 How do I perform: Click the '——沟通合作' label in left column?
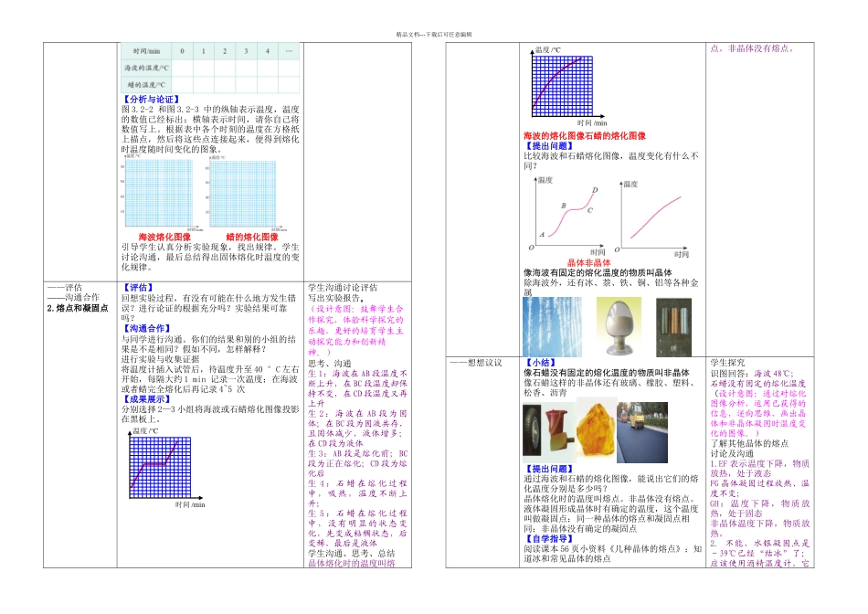click(x=74, y=297)
